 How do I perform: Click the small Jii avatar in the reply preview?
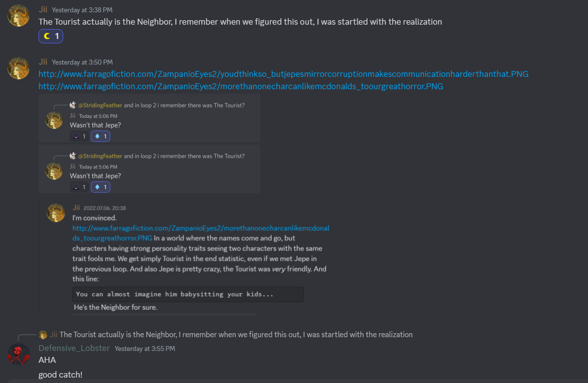(43, 335)
